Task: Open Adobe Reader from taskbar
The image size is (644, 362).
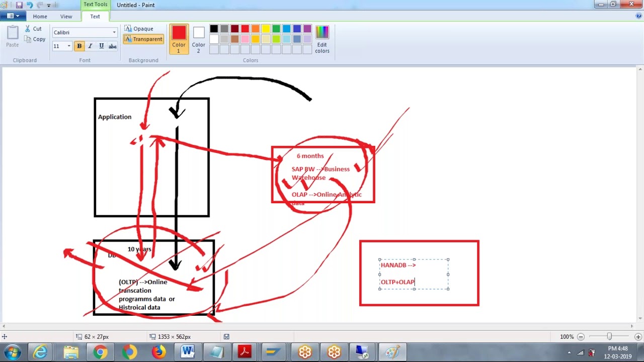Action: click(245, 352)
